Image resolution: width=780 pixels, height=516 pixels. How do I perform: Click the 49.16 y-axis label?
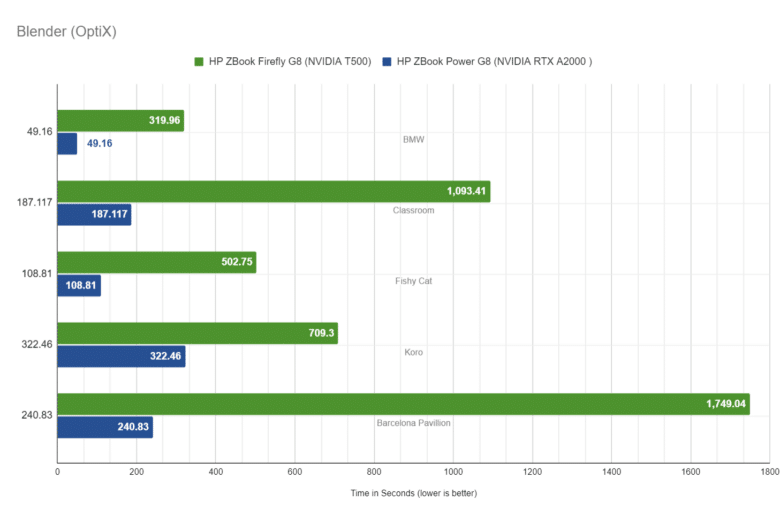pyautogui.click(x=39, y=132)
